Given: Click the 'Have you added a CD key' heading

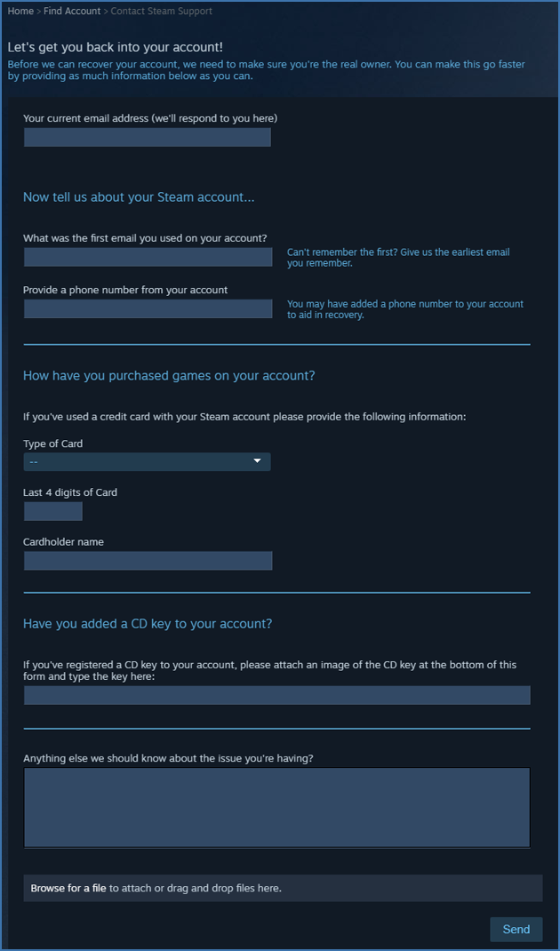Looking at the screenshot, I should pos(148,624).
